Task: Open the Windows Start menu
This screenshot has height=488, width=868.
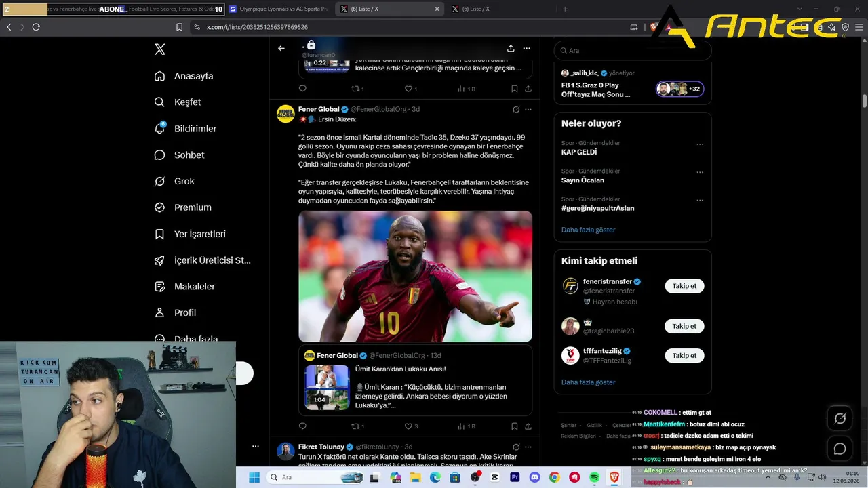Action: point(254,477)
